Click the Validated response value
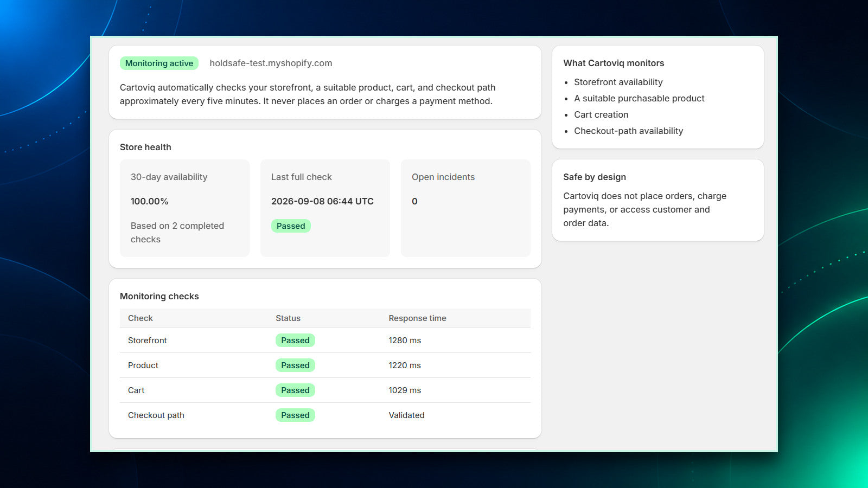The width and height of the screenshot is (868, 488). point(406,415)
